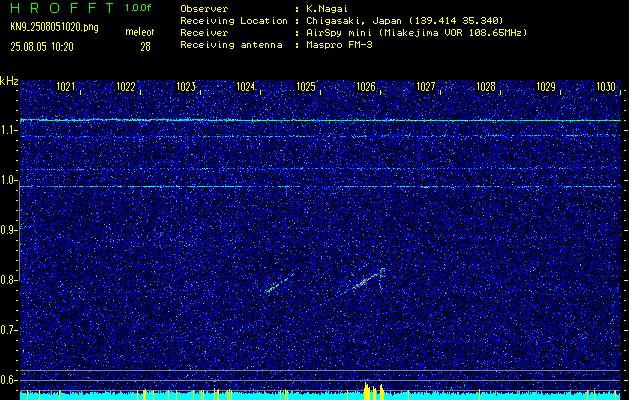Click the Receiving antenna field label

(x=231, y=45)
